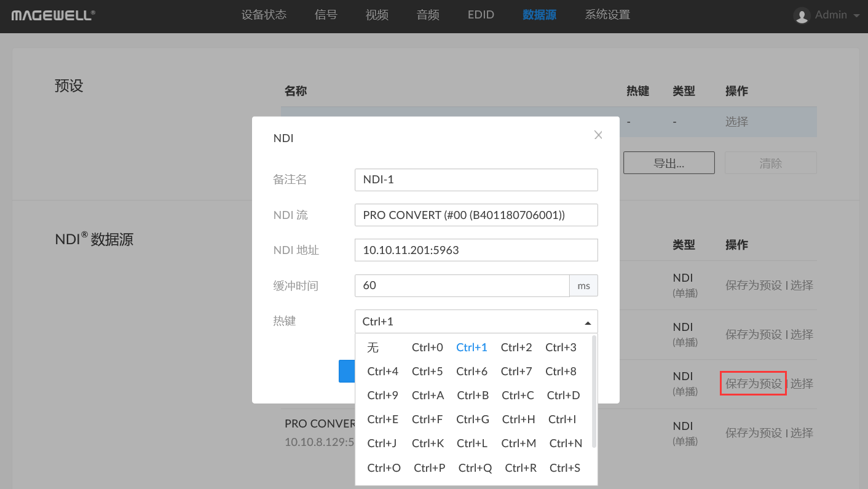The height and width of the screenshot is (489, 868).
Task: Click the Admin user avatar icon
Action: click(802, 15)
